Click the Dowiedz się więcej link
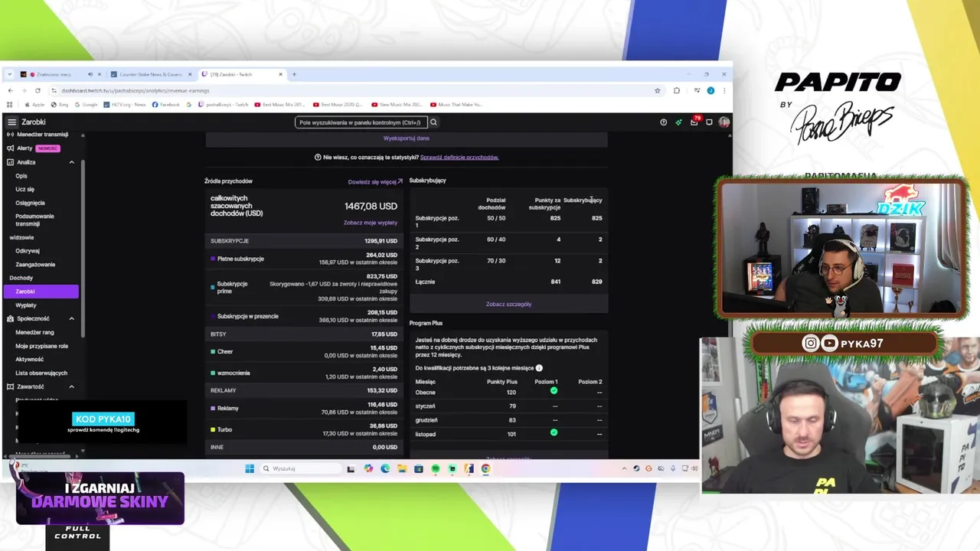The width and height of the screenshot is (980, 551). coord(374,182)
